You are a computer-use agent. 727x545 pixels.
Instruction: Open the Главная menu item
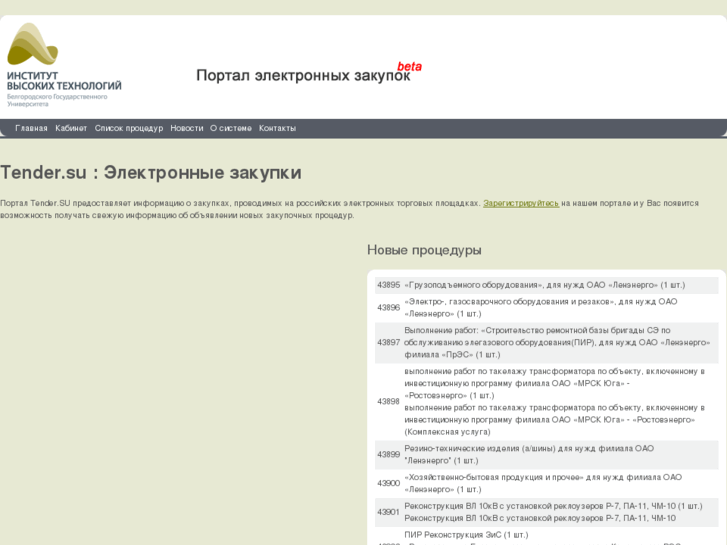31,128
